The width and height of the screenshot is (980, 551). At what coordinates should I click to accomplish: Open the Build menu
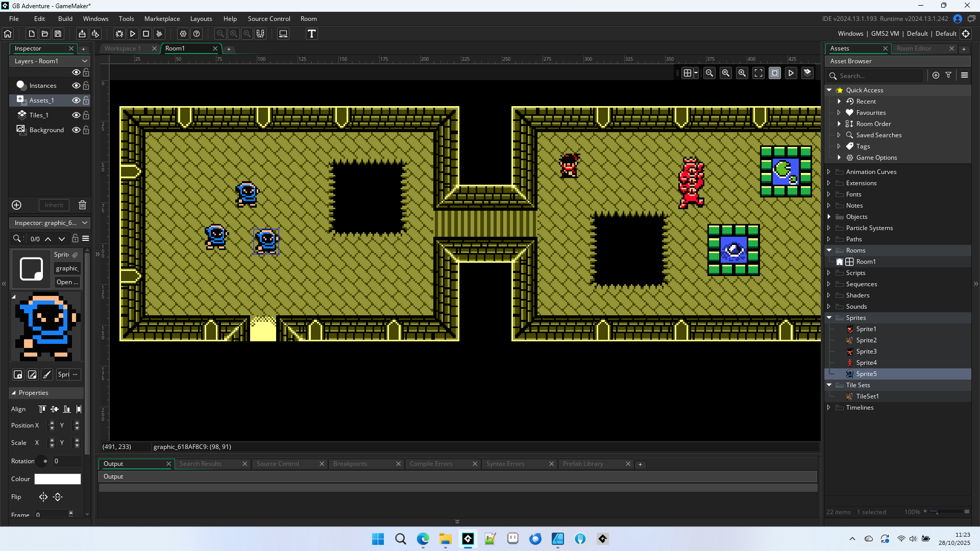click(65, 19)
